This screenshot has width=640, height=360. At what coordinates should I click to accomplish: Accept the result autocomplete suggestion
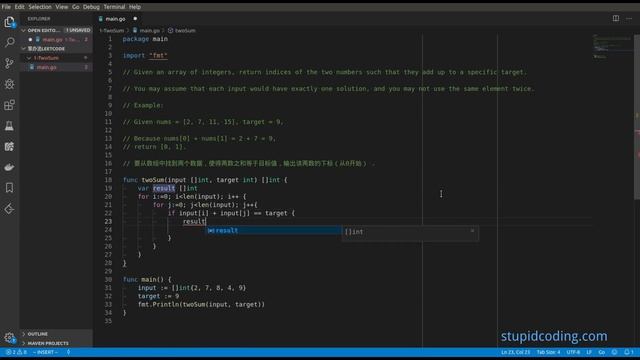tap(273, 231)
